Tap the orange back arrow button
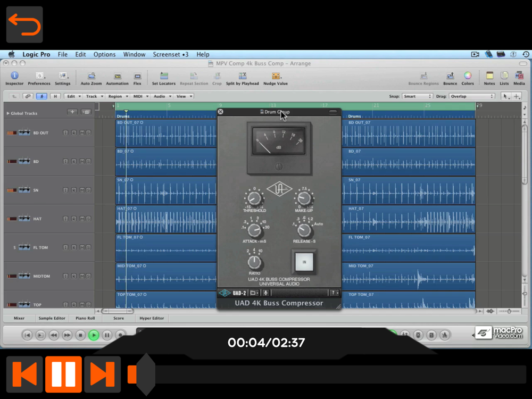This screenshot has width=532, height=399. pyautogui.click(x=24, y=24)
